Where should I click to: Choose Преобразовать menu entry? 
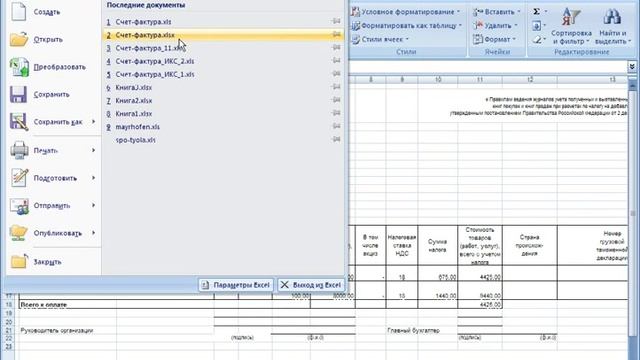54,67
